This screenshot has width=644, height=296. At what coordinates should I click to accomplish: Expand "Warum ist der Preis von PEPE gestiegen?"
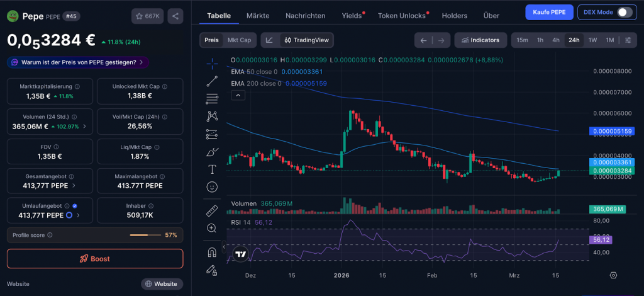click(79, 62)
